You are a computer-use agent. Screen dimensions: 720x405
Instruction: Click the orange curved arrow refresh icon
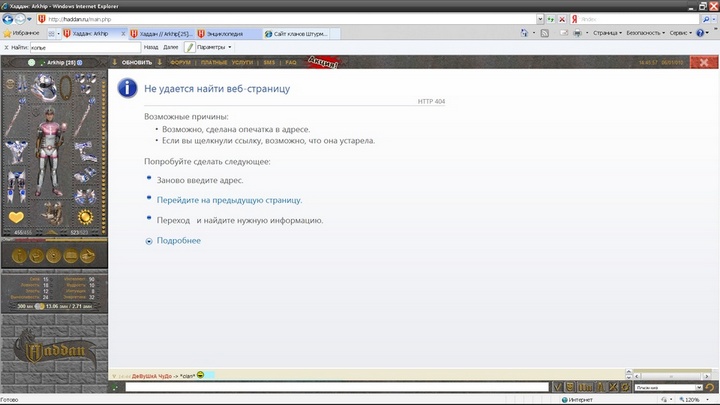tap(710, 388)
